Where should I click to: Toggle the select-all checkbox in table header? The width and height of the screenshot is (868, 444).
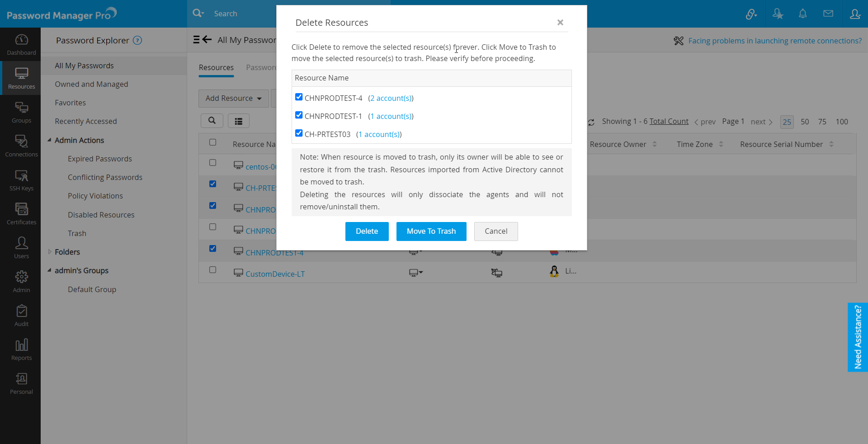(213, 142)
